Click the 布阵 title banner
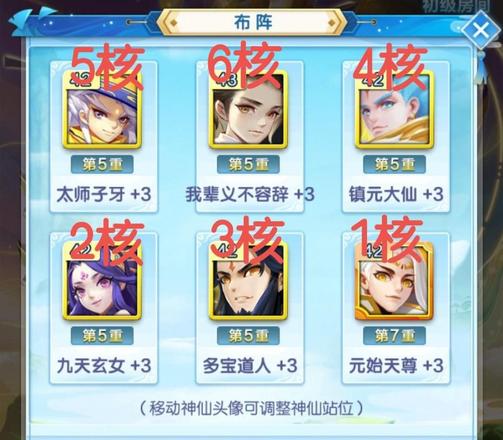Image resolution: width=503 pixels, height=440 pixels. (252, 22)
